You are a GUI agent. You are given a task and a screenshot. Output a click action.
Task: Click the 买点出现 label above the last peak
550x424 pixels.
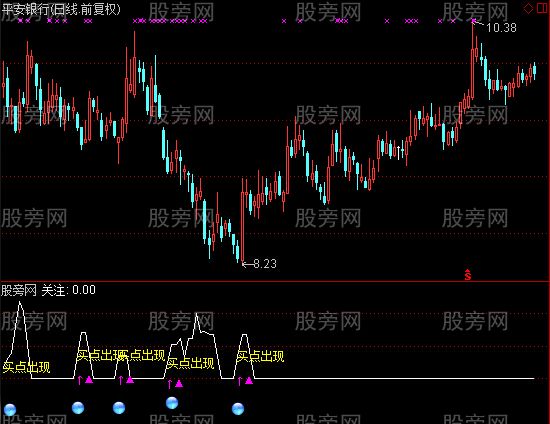point(260,356)
